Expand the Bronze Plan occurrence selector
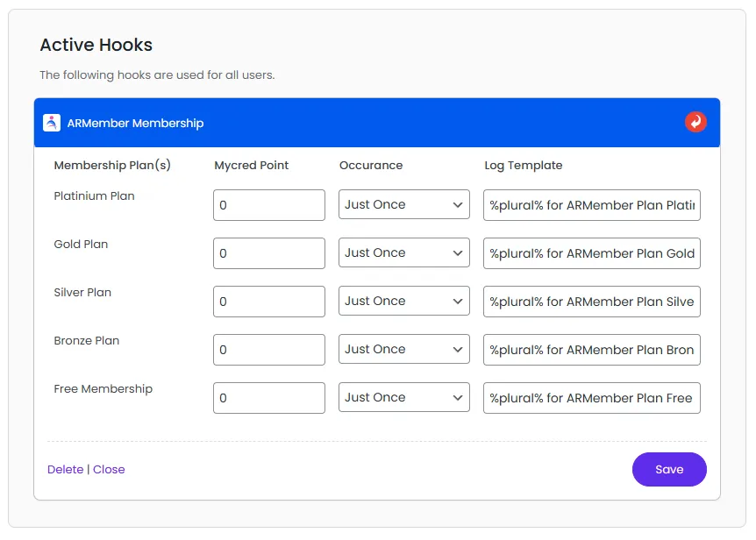Screen dimensions: 756x540 [x=403, y=349]
